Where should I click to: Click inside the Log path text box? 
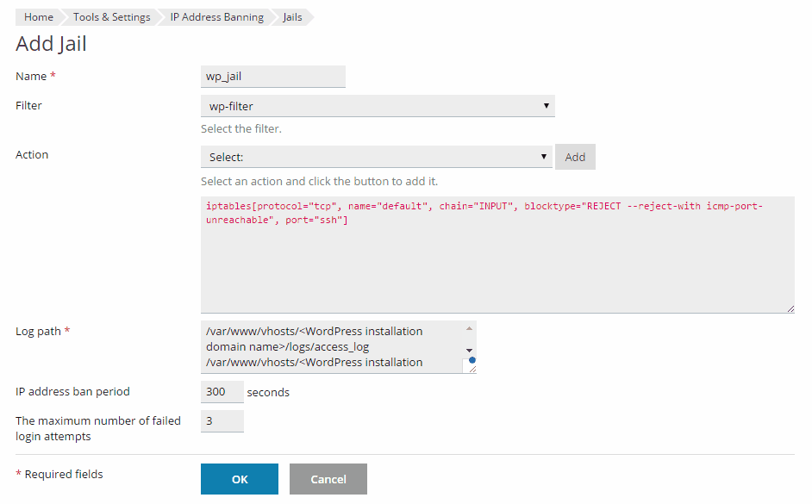(x=332, y=346)
